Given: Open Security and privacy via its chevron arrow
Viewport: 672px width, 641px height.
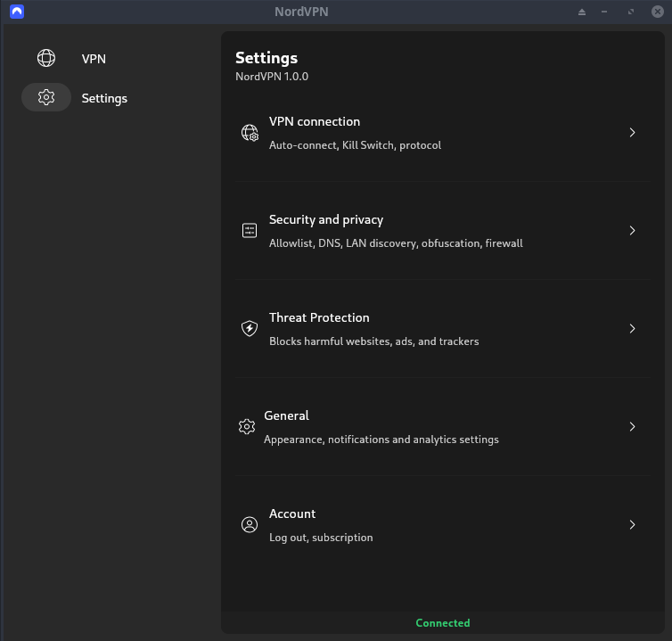Looking at the screenshot, I should pos(632,231).
